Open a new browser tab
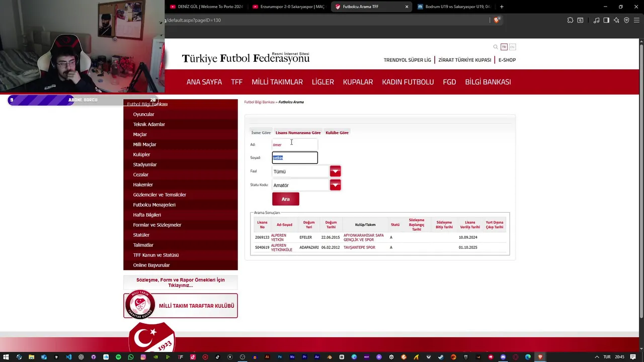The height and width of the screenshot is (362, 644). [x=502, y=7]
